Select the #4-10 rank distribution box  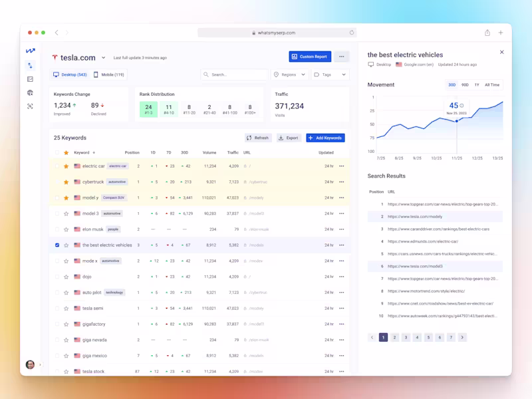pos(169,109)
